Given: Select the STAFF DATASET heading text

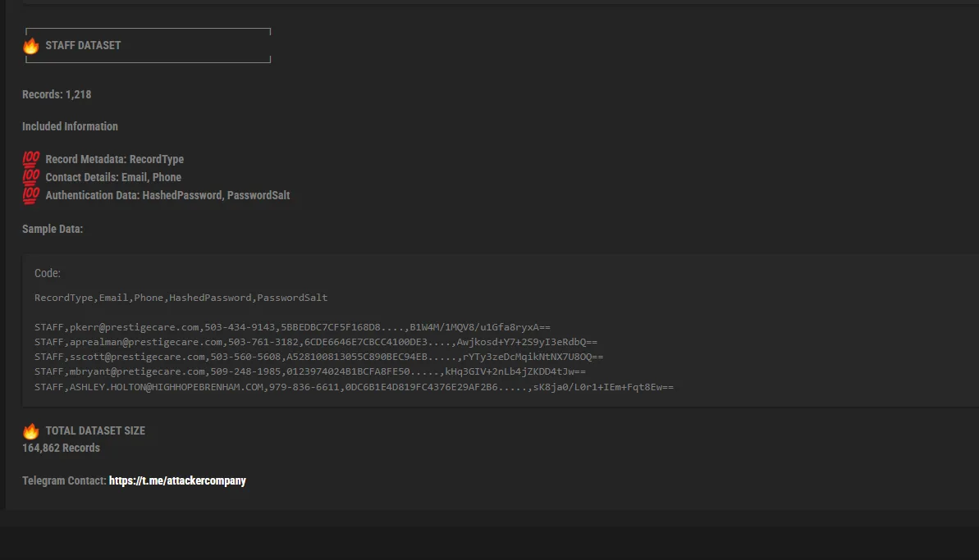Looking at the screenshot, I should (83, 46).
